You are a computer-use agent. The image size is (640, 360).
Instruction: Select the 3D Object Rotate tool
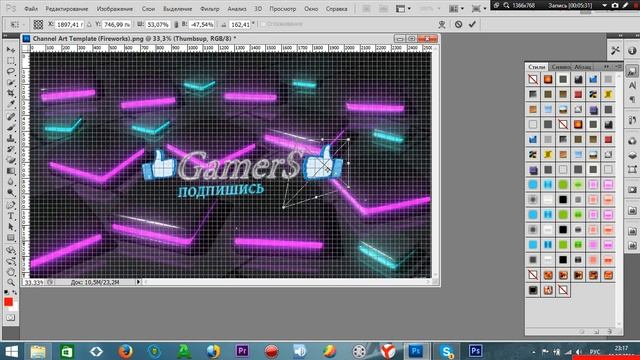(11, 250)
